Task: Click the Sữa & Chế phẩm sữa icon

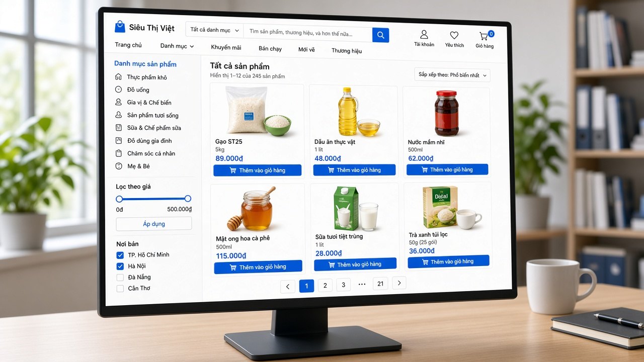Action: [x=119, y=128]
